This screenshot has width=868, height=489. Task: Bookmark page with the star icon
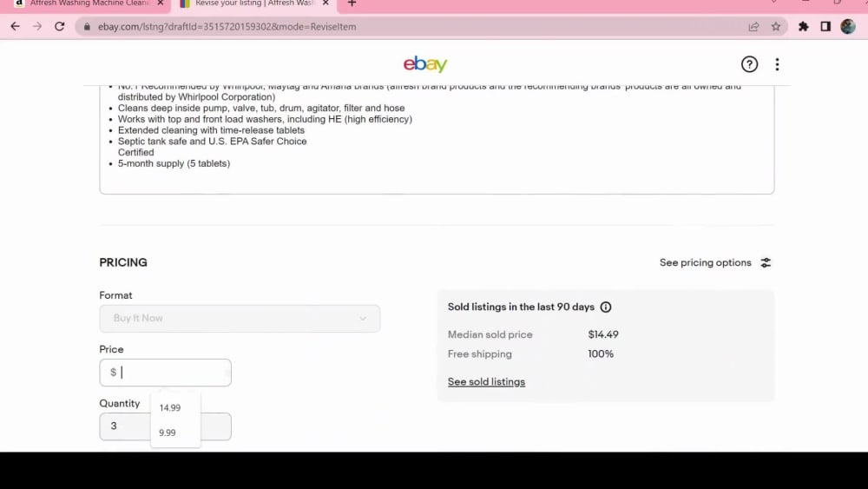[775, 27]
